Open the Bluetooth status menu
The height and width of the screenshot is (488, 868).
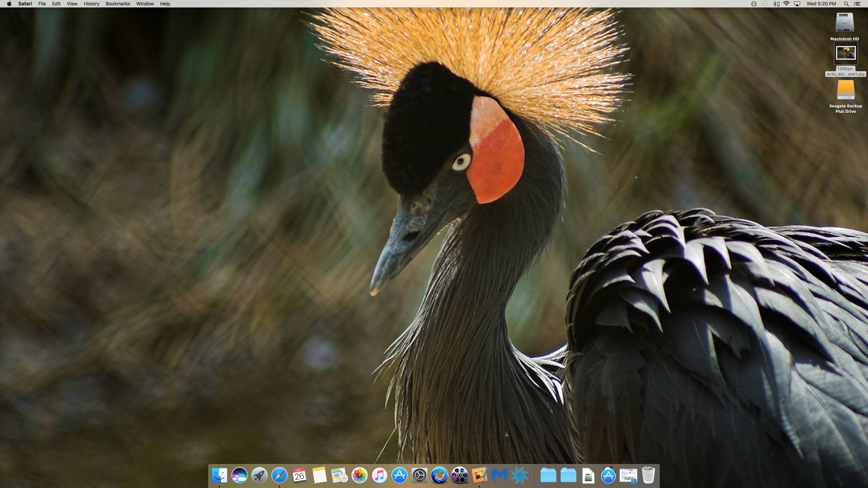click(775, 4)
